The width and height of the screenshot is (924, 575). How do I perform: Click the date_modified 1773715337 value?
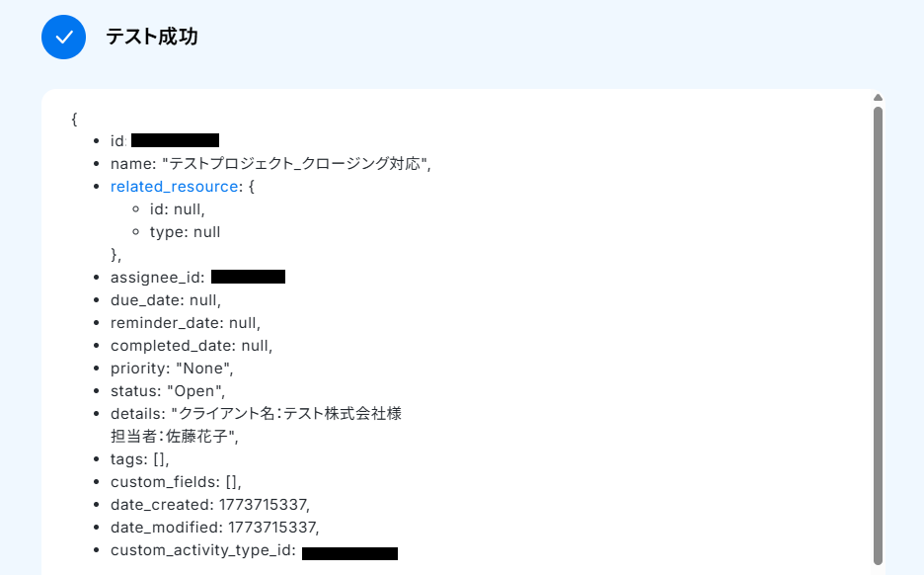273,528
